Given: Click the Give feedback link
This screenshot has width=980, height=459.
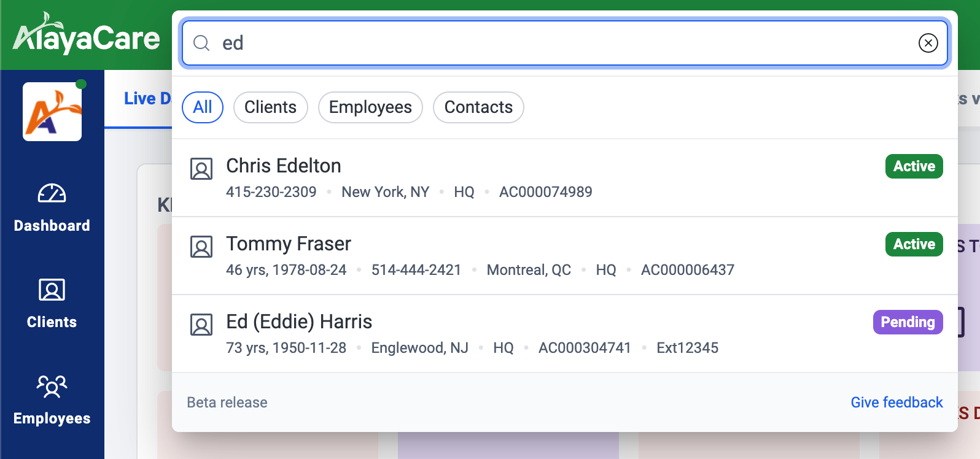Looking at the screenshot, I should coord(896,403).
